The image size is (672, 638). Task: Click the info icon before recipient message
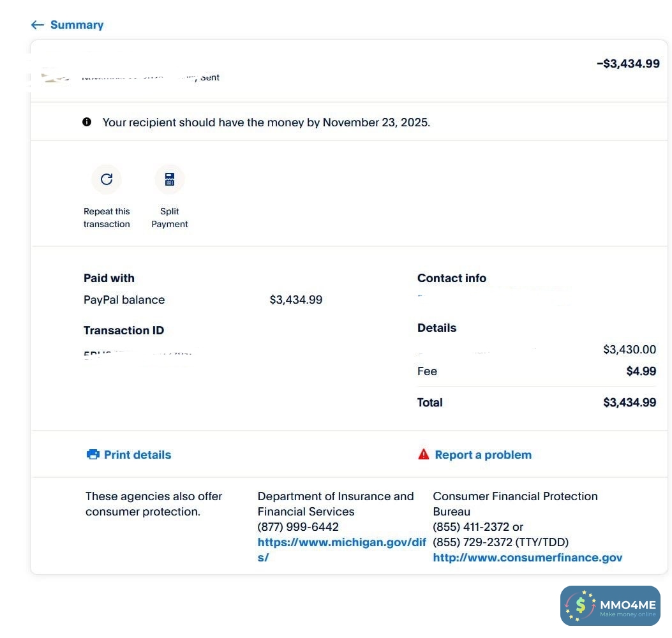[87, 122]
